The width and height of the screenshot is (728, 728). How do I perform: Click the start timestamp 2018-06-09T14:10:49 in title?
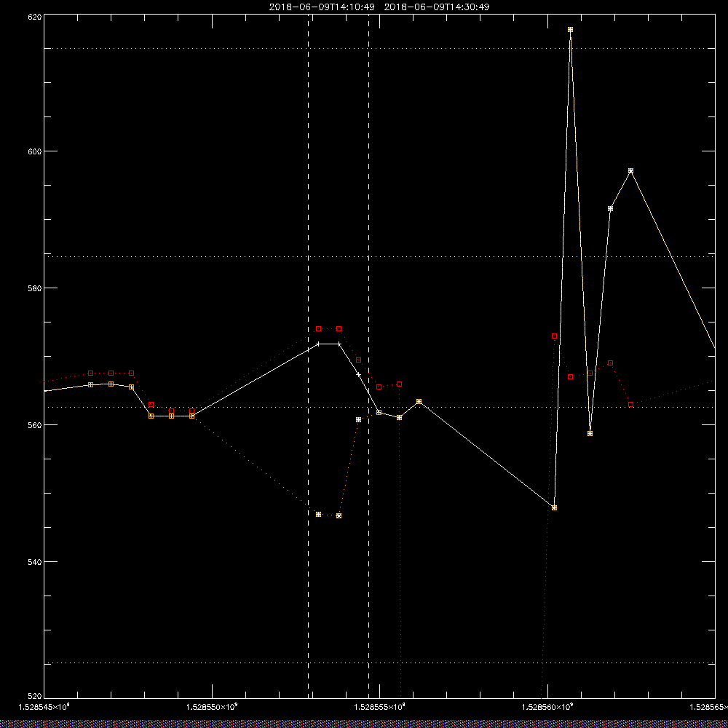click(322, 7)
